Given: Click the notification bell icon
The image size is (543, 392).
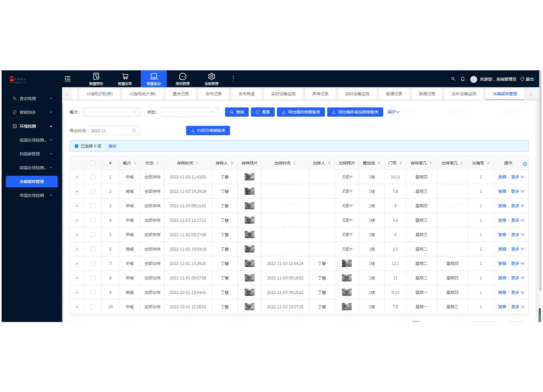Looking at the screenshot, I should tap(463, 79).
